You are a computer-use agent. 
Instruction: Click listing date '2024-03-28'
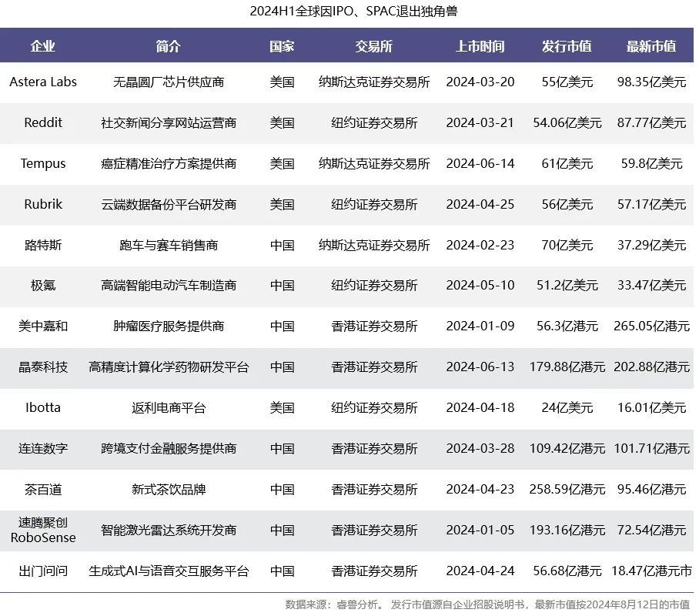tap(480, 448)
